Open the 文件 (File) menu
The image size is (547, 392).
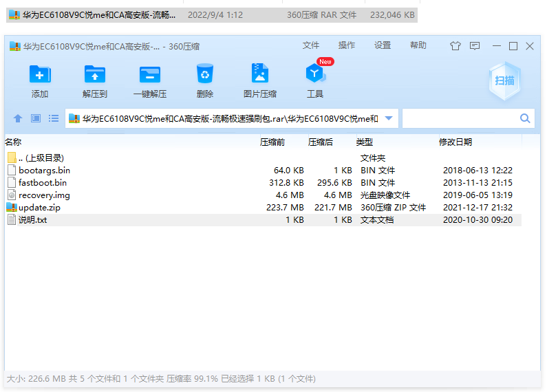pyautogui.click(x=311, y=45)
